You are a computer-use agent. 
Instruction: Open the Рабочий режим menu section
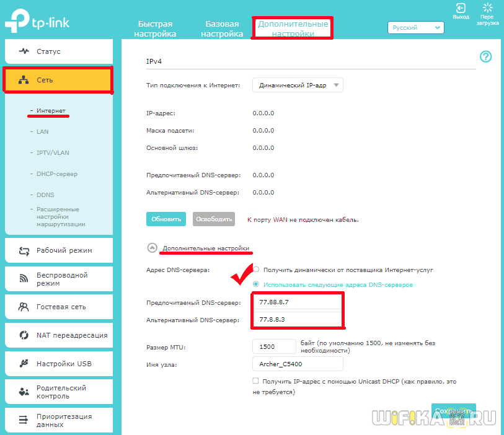coord(59,250)
